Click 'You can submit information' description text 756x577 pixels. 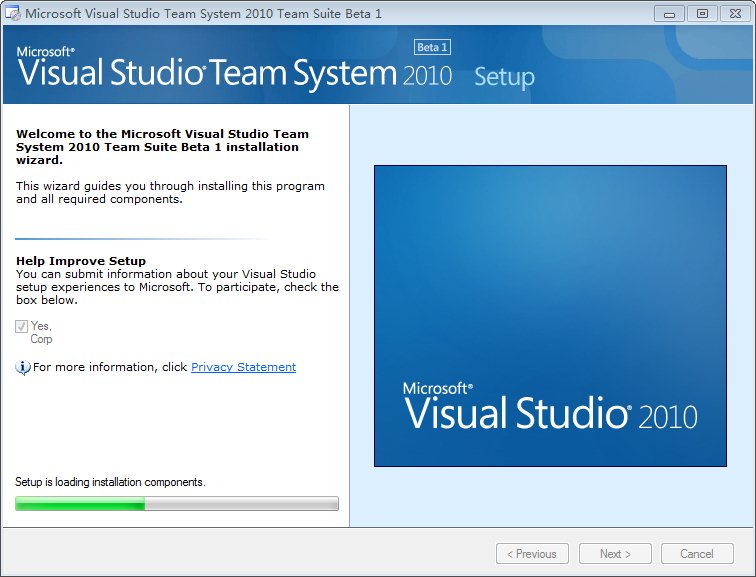[x=177, y=287]
